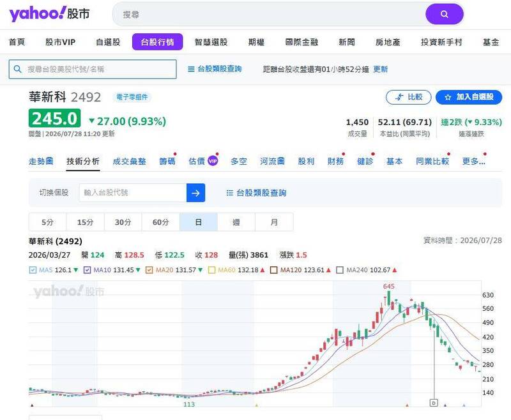Screen dimensions: 511x420
Task: Click the star icon in 加入自選股
Action: click(448, 97)
